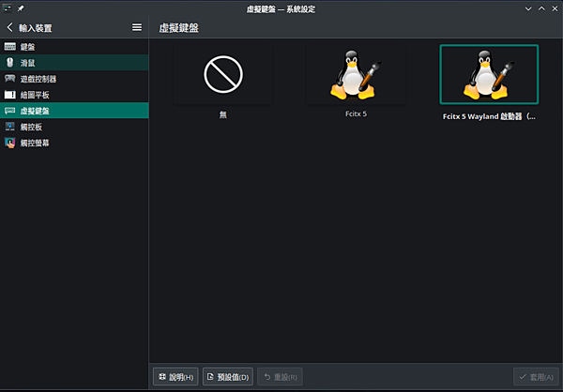Close the 系統設定 window

coord(555,8)
